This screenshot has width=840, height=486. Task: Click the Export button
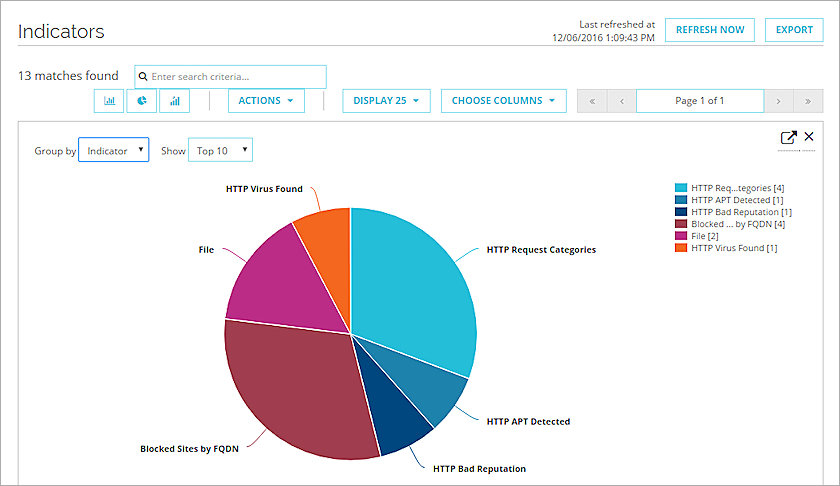tap(794, 30)
